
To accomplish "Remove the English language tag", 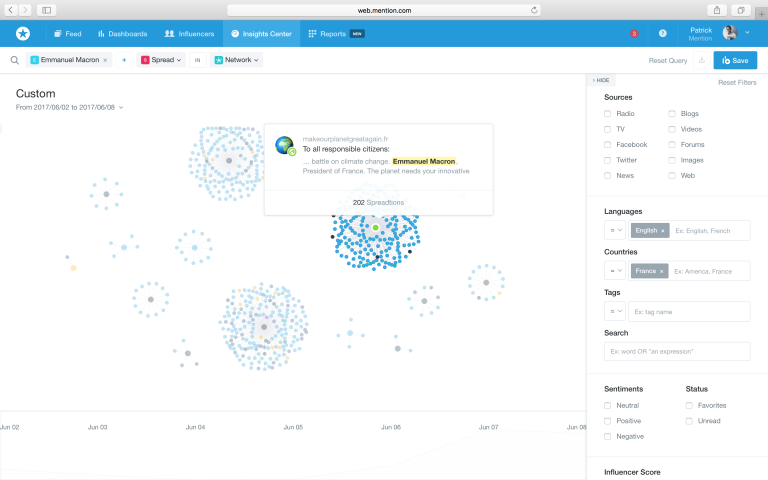I will coord(663,231).
